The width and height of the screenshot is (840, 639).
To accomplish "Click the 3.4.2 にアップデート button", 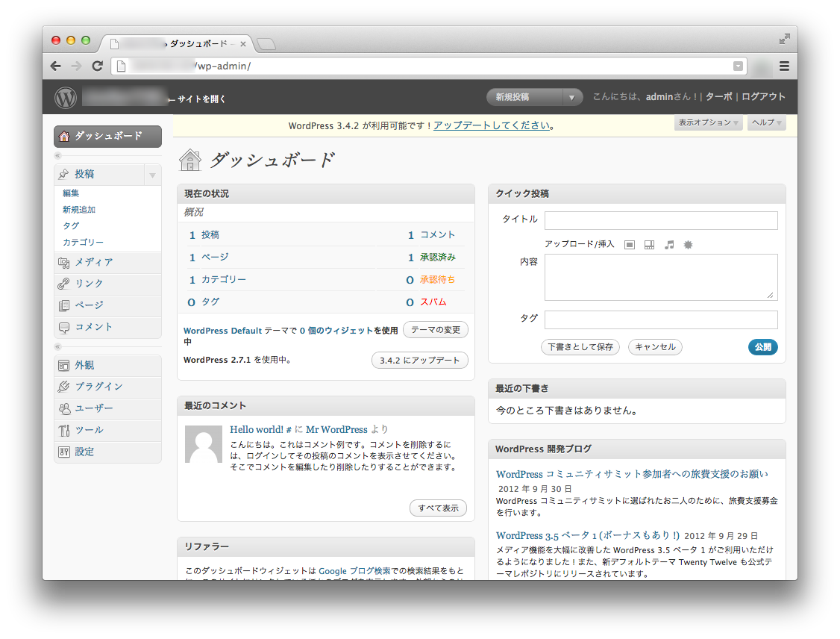I will [x=419, y=361].
